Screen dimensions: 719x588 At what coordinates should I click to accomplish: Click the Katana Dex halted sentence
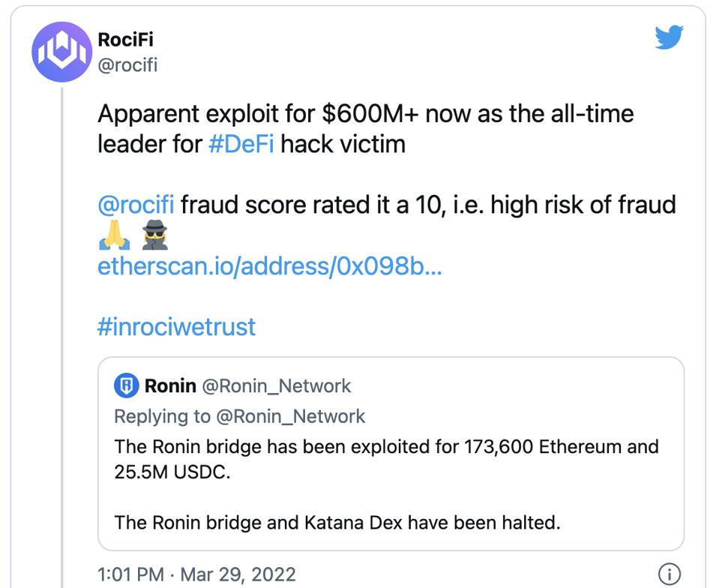pyautogui.click(x=337, y=522)
